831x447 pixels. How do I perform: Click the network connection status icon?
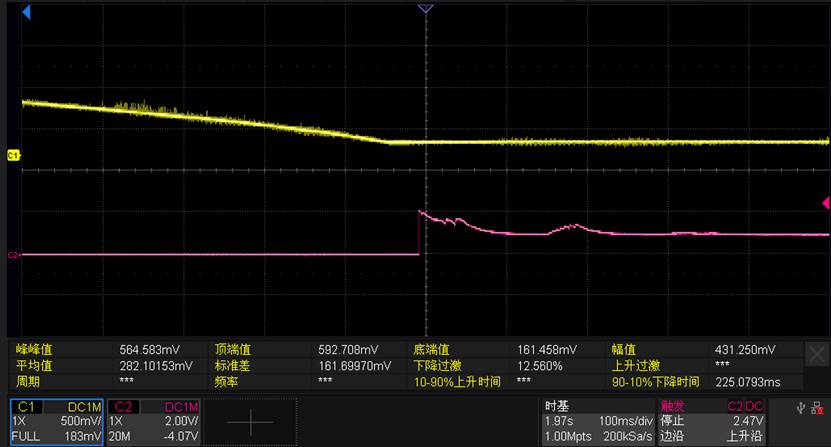coord(818,408)
